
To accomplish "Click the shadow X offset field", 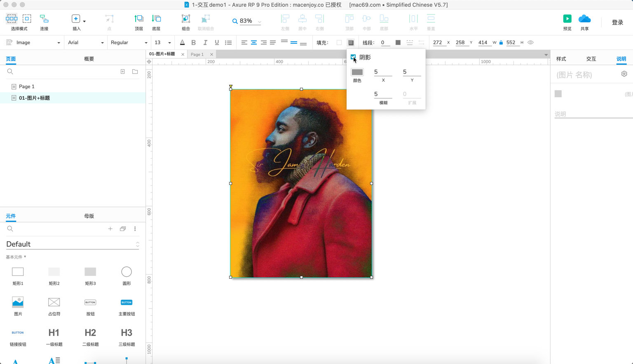I will point(383,72).
